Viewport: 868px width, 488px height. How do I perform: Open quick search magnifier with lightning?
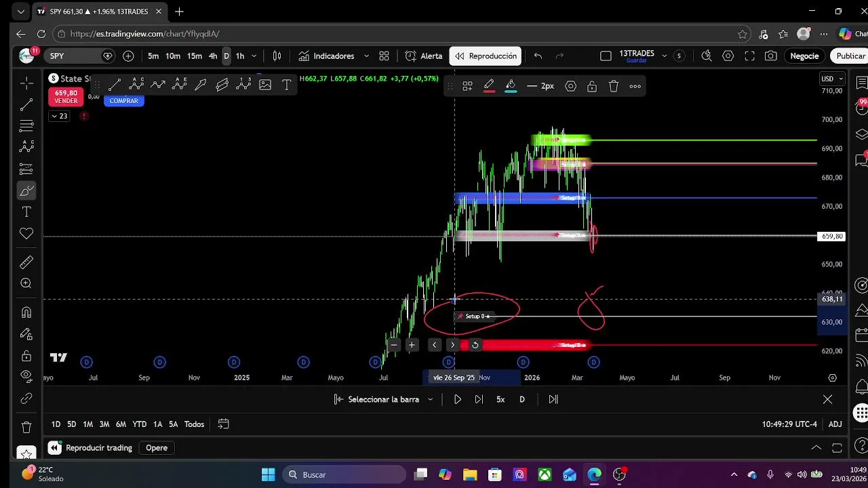[707, 56]
